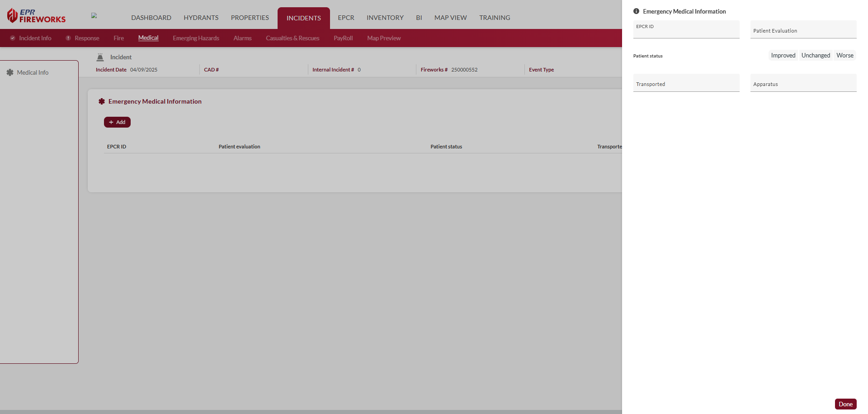Set patient status to Improved

(x=783, y=55)
